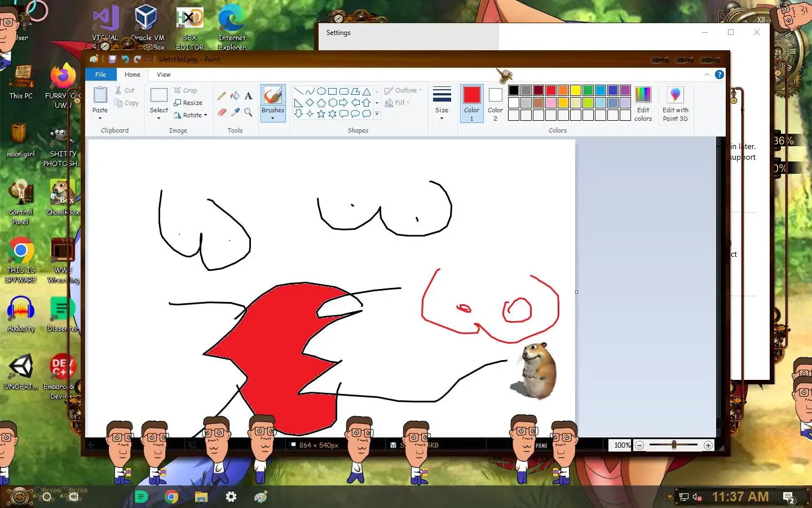The width and height of the screenshot is (812, 508).
Task: Click the hamster image on the canvas
Action: tap(535, 371)
